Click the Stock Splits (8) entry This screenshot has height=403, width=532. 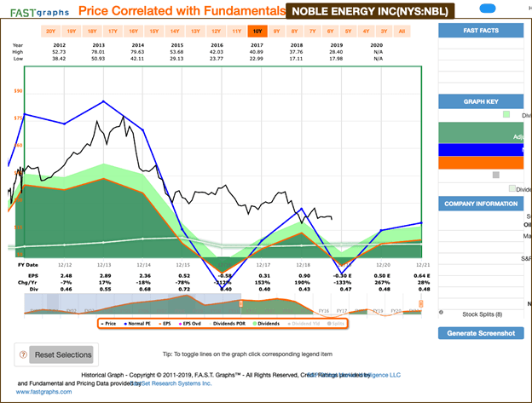[x=483, y=314]
